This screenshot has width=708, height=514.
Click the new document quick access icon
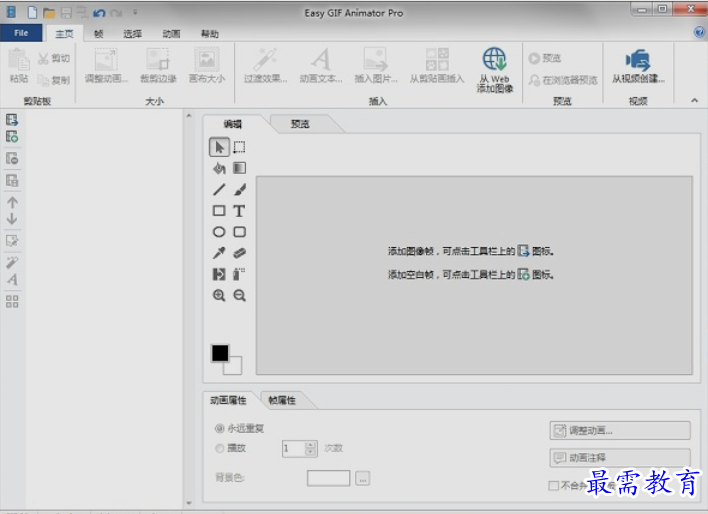[32, 13]
